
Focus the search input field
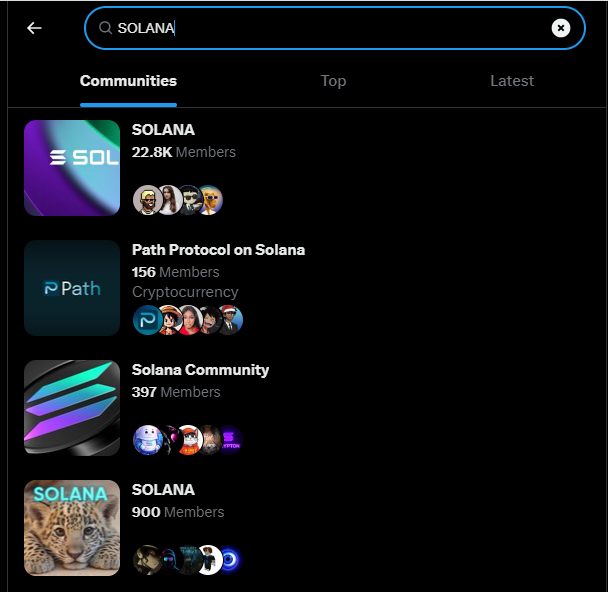pos(335,28)
